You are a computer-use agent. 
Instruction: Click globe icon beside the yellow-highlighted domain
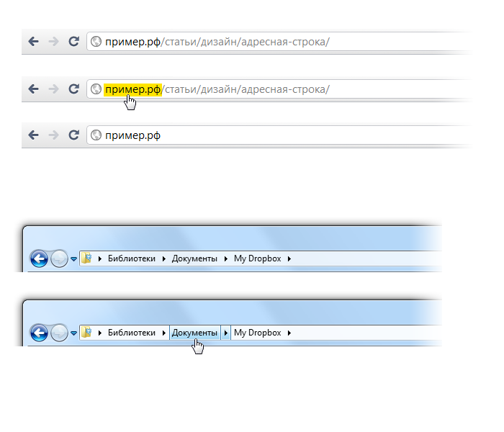tap(95, 89)
